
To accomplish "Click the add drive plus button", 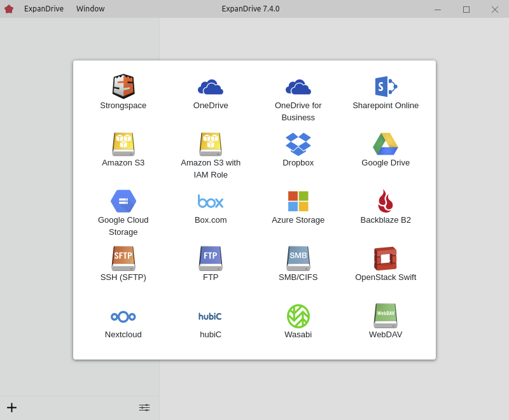I will pos(11,407).
